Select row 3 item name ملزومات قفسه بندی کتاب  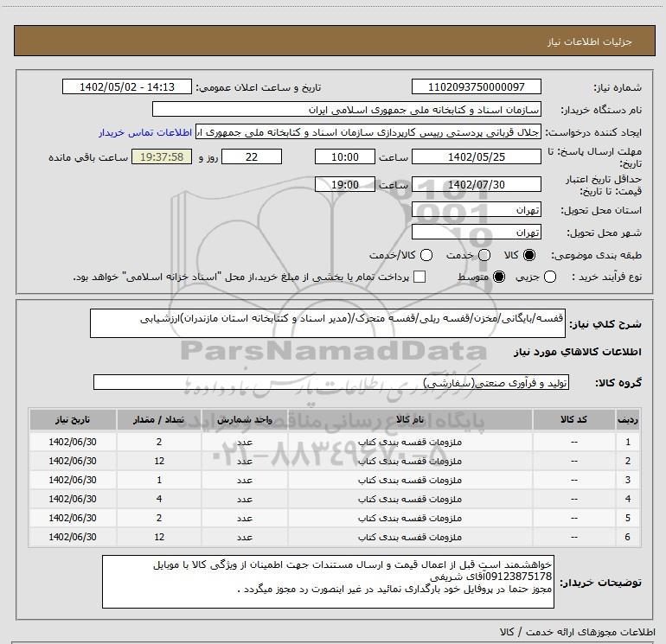[410, 480]
